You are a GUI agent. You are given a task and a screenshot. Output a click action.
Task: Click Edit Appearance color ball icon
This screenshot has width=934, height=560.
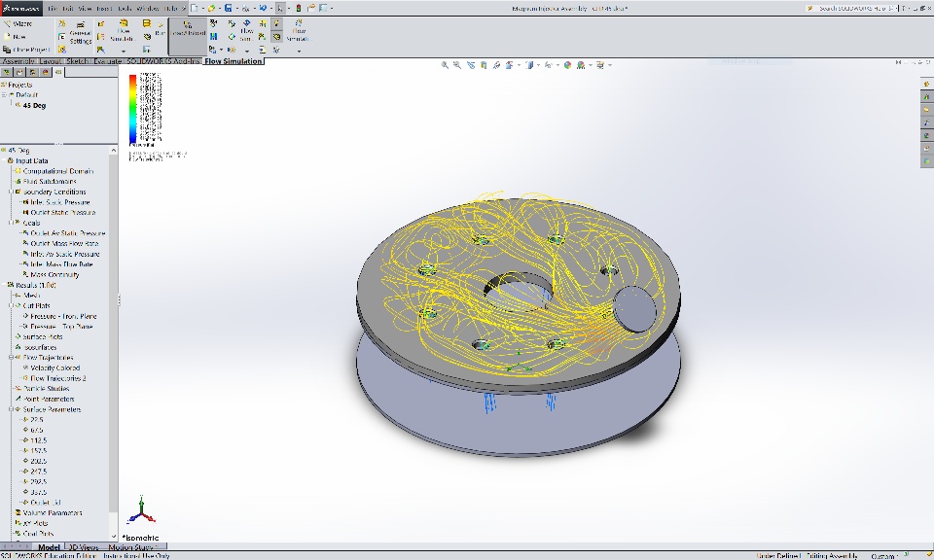(x=567, y=65)
